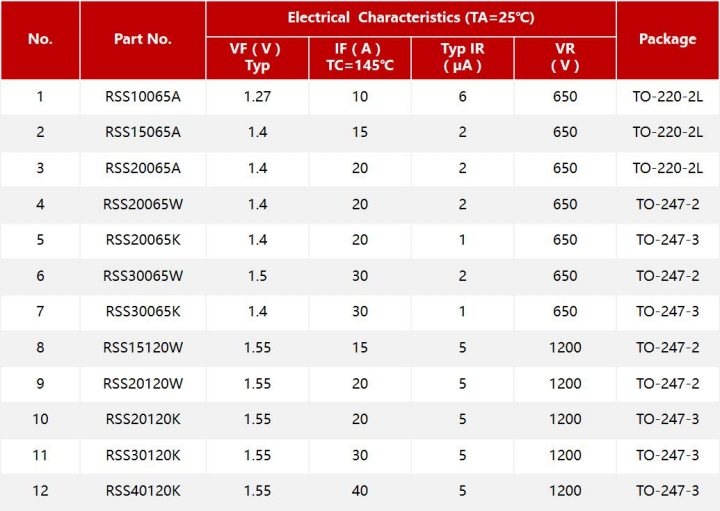Screen dimensions: 720x511
Task: Select the Typ IR (μA) subheader
Action: pos(462,58)
